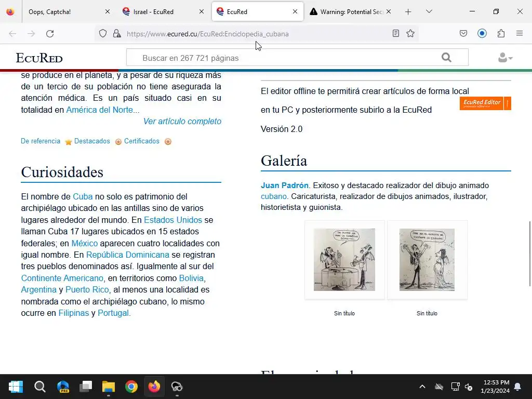
Task: List all tabs with the chevron button
Action: pyautogui.click(x=429, y=12)
